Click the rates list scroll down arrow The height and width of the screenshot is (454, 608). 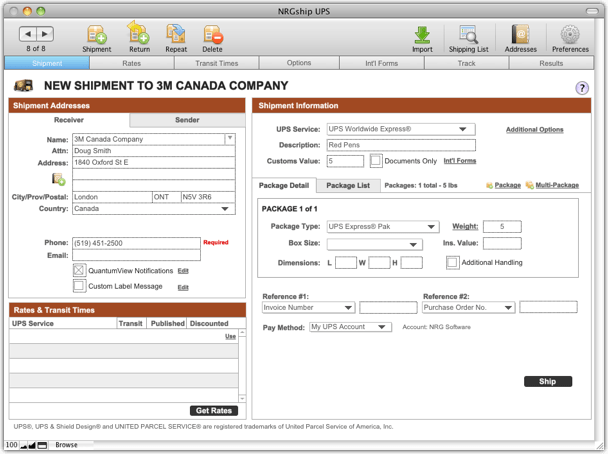242,399
